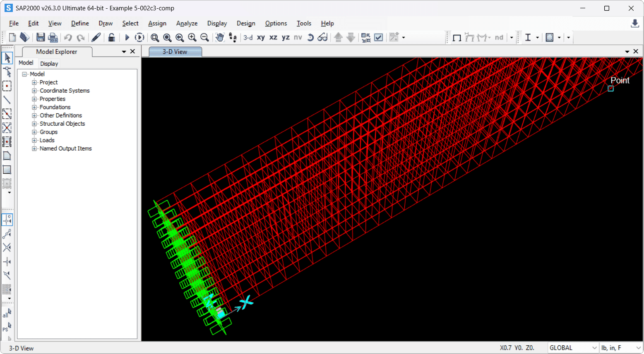Open dropdown next to the nd button
Viewport: 644px width, 354px height.
pos(512,38)
